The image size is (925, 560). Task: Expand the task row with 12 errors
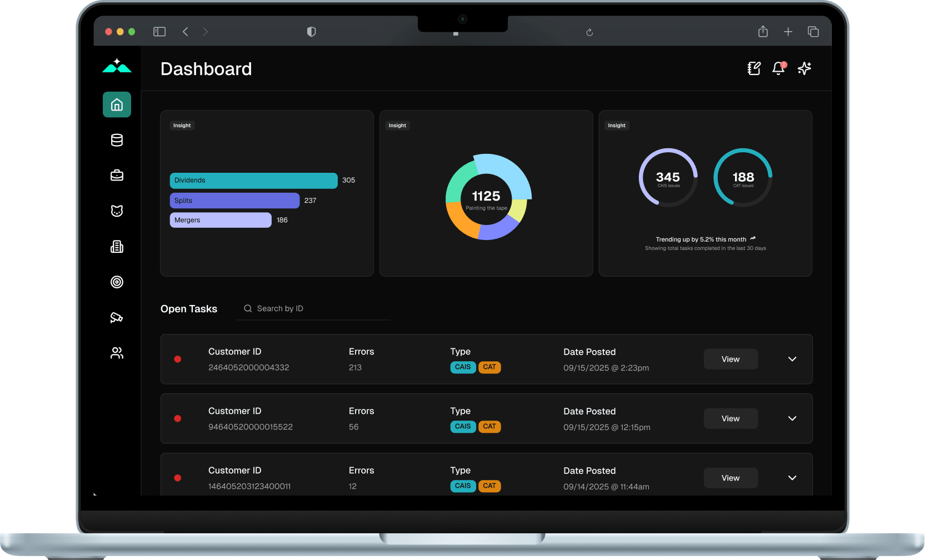click(792, 478)
